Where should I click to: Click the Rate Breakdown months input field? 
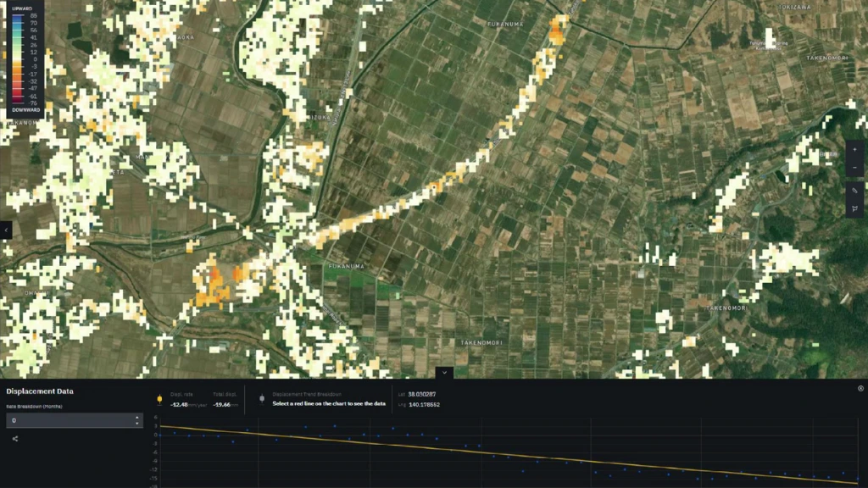pyautogui.click(x=68, y=420)
